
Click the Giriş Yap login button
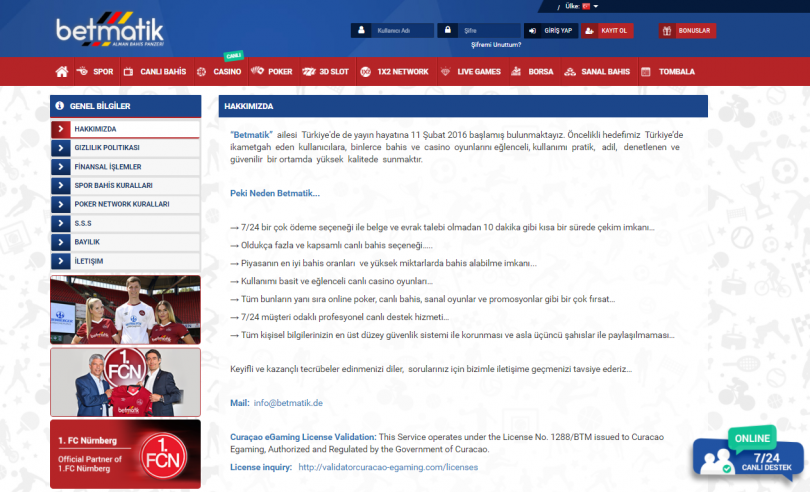click(x=551, y=30)
